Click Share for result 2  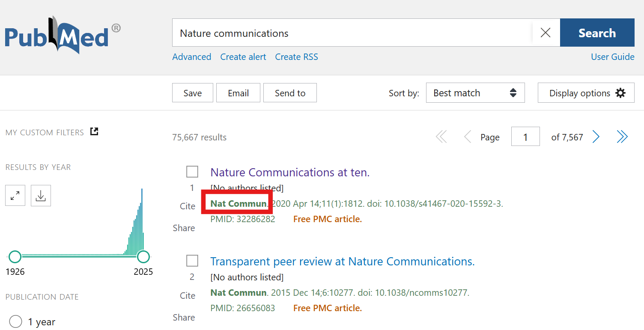(184, 318)
